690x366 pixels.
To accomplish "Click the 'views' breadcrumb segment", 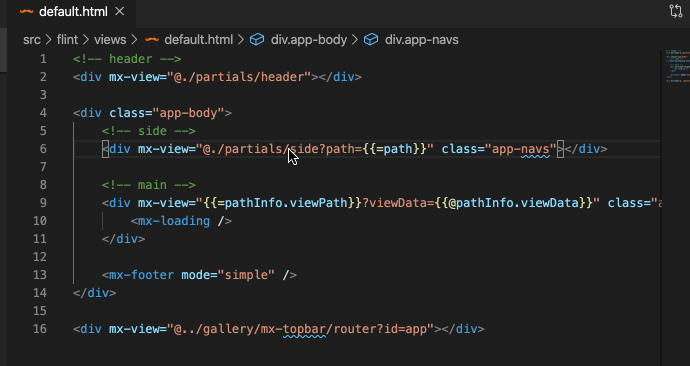I will point(110,40).
